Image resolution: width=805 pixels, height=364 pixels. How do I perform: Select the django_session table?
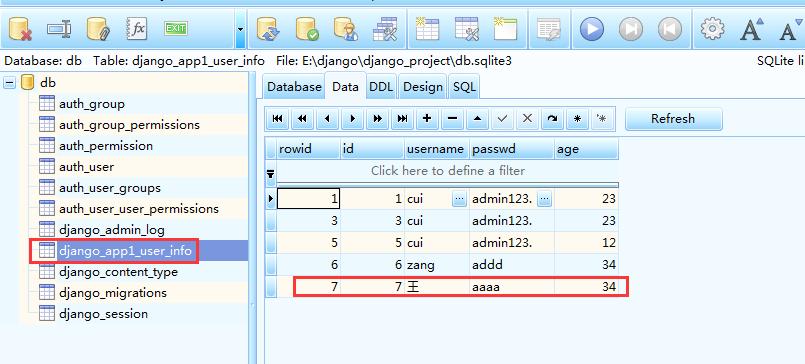(104, 314)
